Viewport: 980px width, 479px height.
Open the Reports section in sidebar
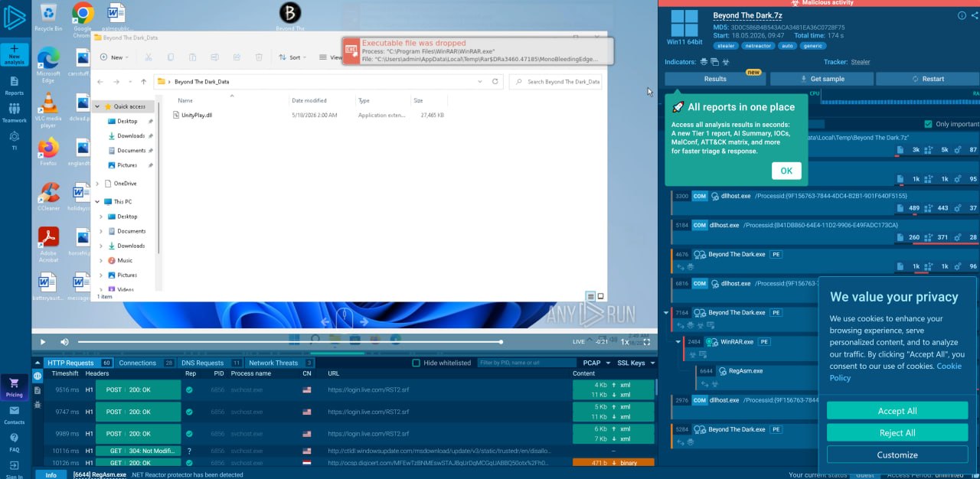tap(15, 86)
